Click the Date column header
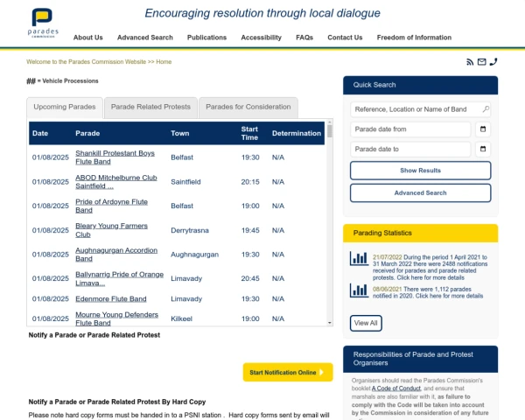Image resolution: width=525 pixels, height=420 pixels. (x=40, y=133)
